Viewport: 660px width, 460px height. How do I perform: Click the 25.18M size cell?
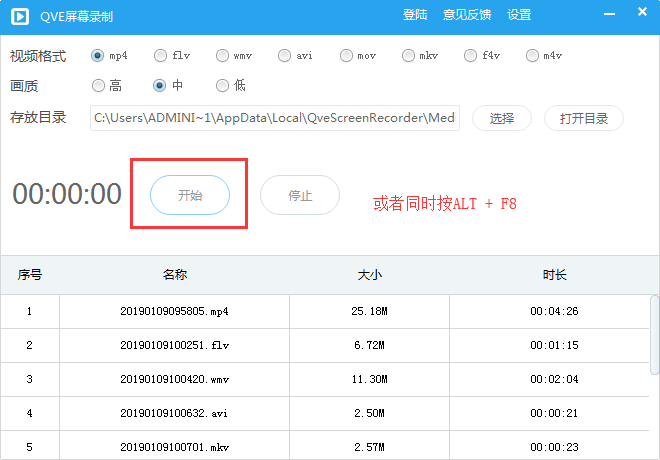pos(370,311)
